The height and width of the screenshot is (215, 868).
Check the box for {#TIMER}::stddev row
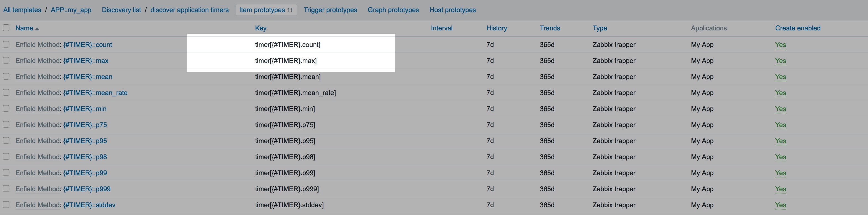6,204
